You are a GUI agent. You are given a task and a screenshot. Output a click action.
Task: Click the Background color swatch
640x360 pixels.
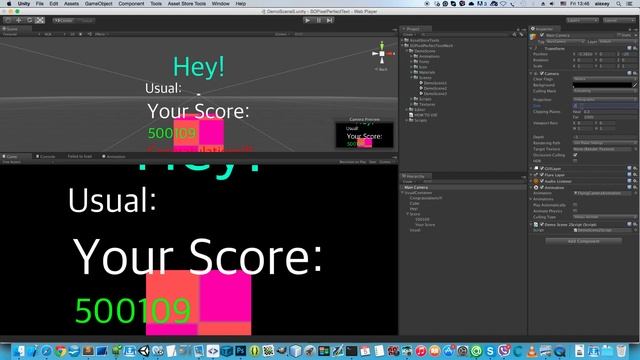click(602, 85)
